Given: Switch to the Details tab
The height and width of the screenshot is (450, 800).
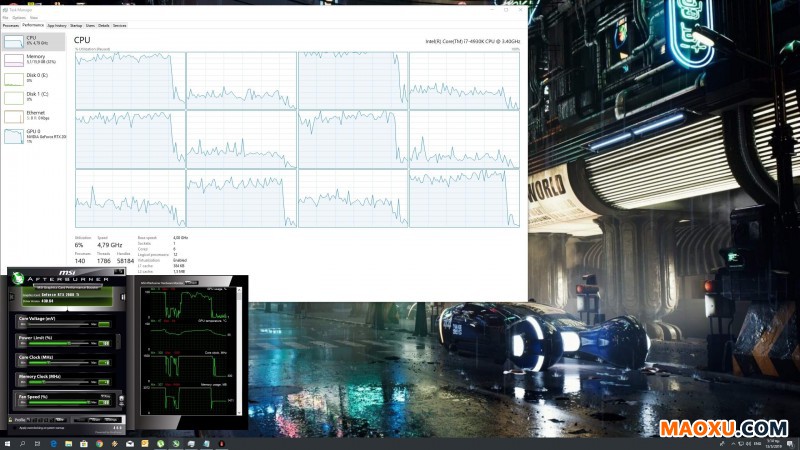Looking at the screenshot, I should point(104,26).
